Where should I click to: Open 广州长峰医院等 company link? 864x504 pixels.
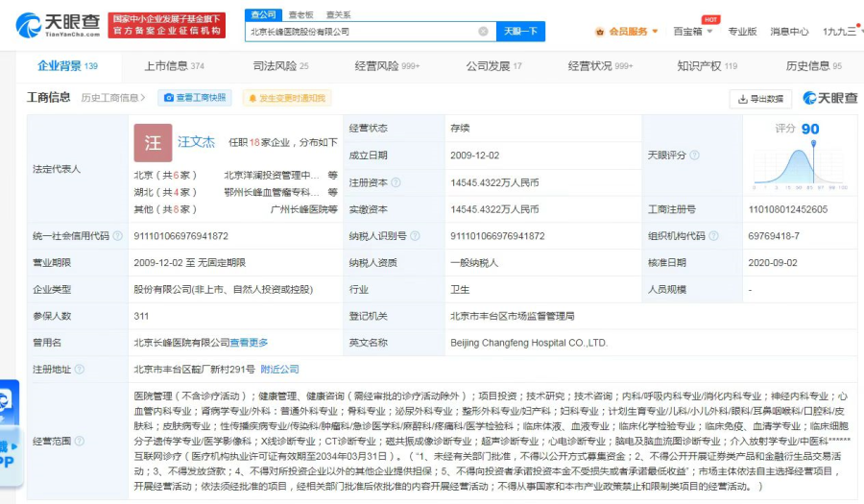[x=303, y=209]
